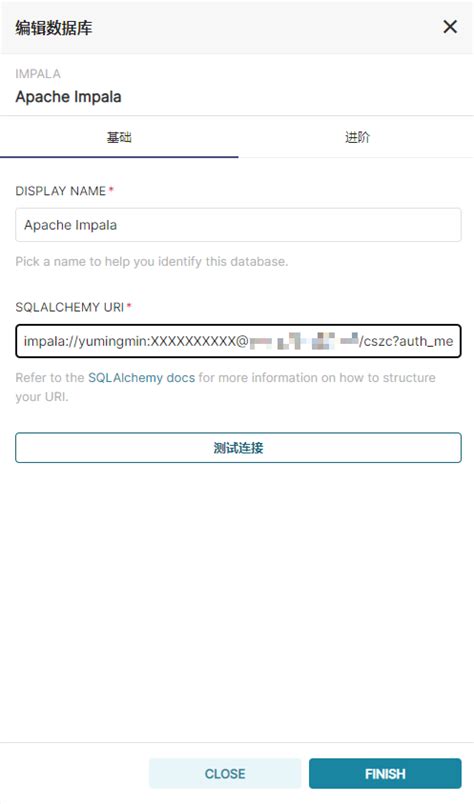Switch to the 基础 tab
474x804 pixels.
click(119, 137)
